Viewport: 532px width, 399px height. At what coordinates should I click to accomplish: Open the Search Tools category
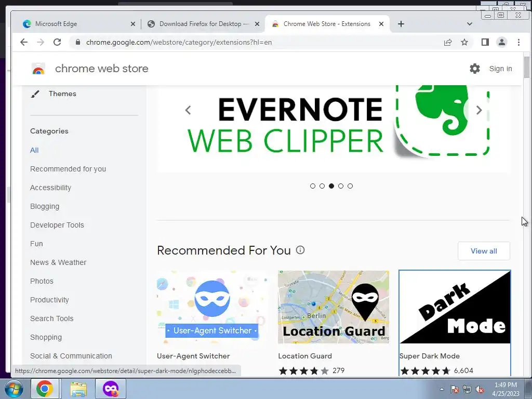point(51,318)
